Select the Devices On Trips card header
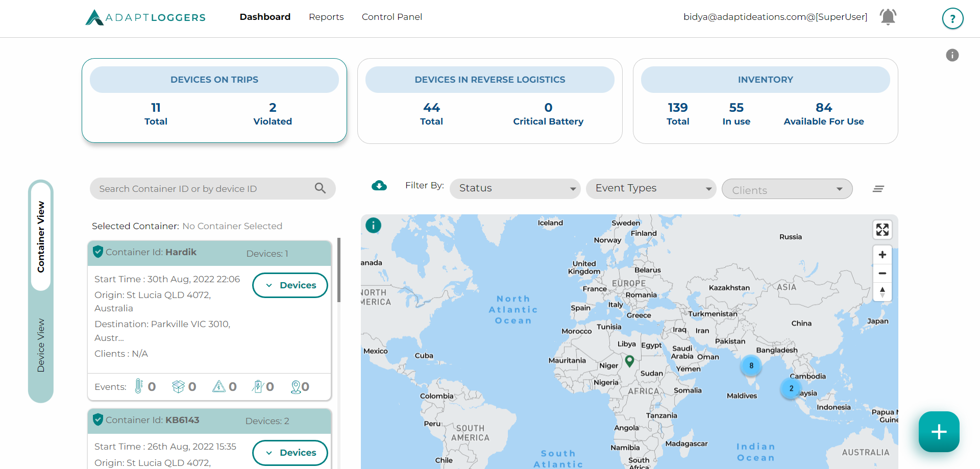 (x=214, y=80)
